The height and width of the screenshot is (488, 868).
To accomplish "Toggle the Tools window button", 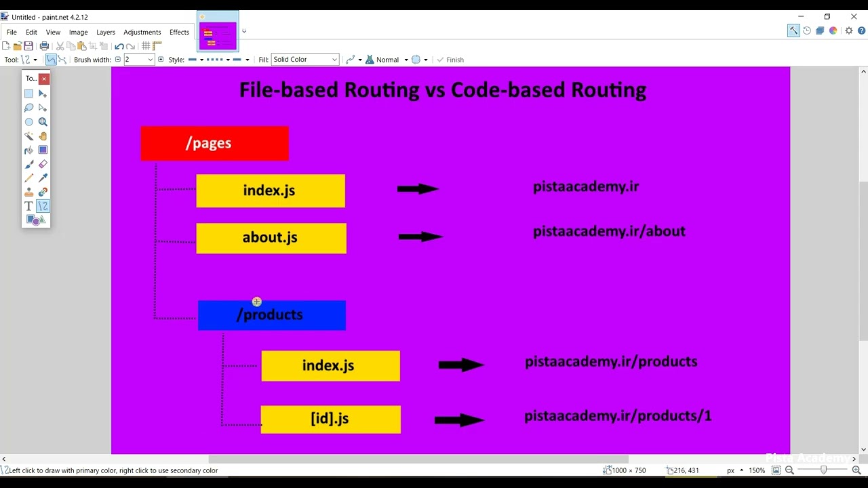I will pyautogui.click(x=793, y=30).
